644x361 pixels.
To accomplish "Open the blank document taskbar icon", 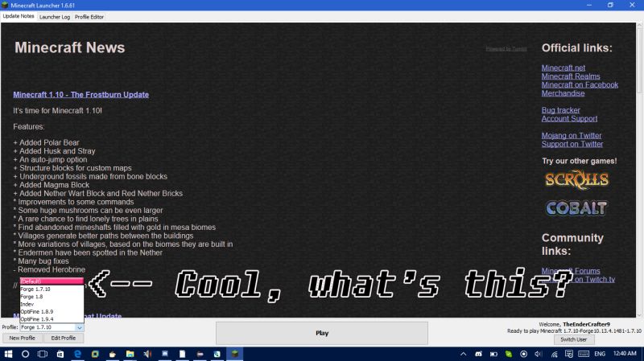I will (183, 354).
